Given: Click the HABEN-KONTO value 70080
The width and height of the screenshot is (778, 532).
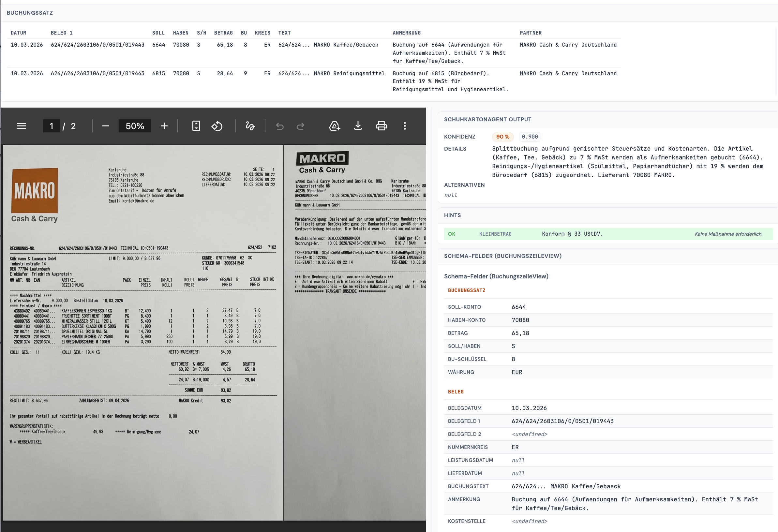Looking at the screenshot, I should (x=520, y=320).
